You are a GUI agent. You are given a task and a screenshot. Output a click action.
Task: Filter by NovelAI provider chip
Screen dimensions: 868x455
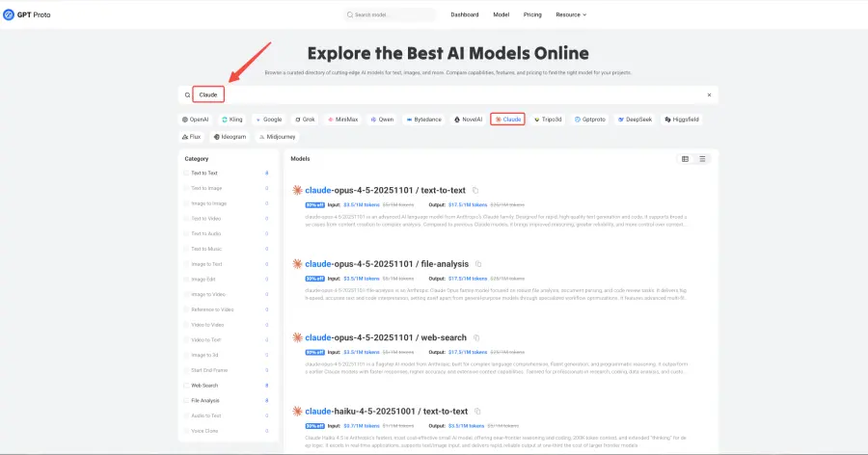coord(468,120)
